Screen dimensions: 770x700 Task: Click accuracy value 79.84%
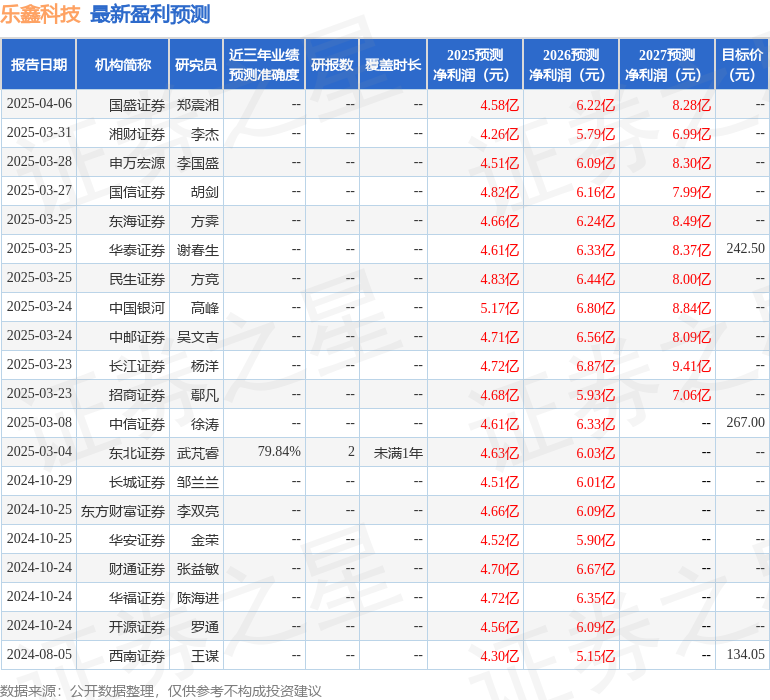[x=279, y=451]
